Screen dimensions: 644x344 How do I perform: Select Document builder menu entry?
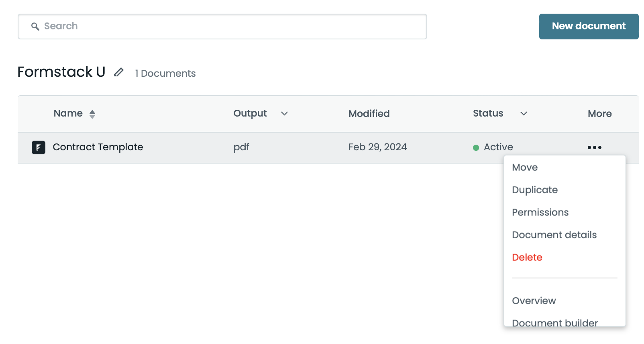pyautogui.click(x=554, y=322)
